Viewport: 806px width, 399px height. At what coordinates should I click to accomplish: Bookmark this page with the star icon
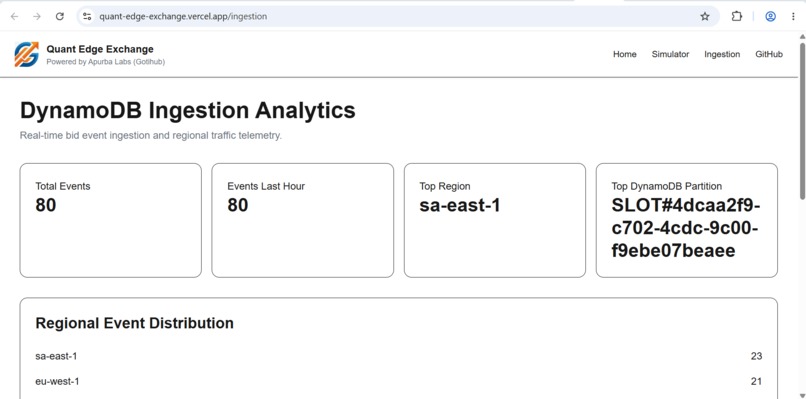point(705,16)
